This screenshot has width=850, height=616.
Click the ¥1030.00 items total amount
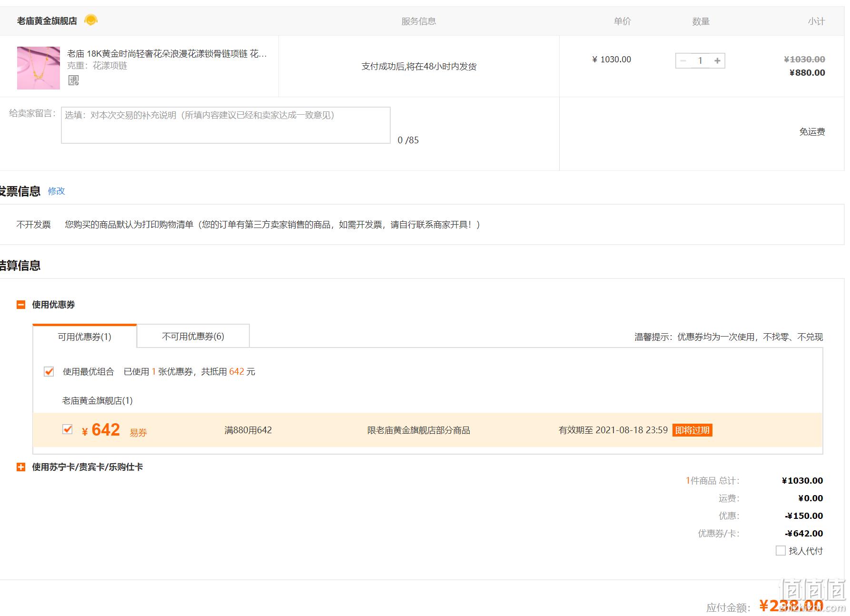point(802,481)
